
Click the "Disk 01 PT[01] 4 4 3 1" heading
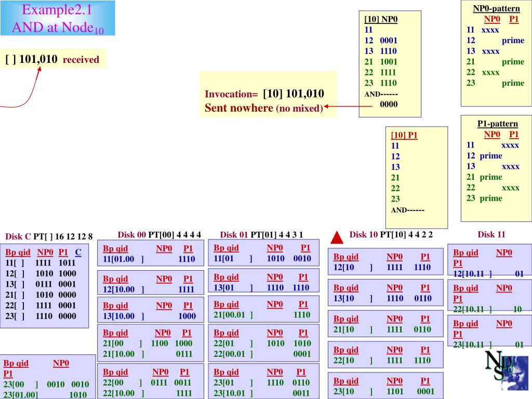tap(261, 234)
